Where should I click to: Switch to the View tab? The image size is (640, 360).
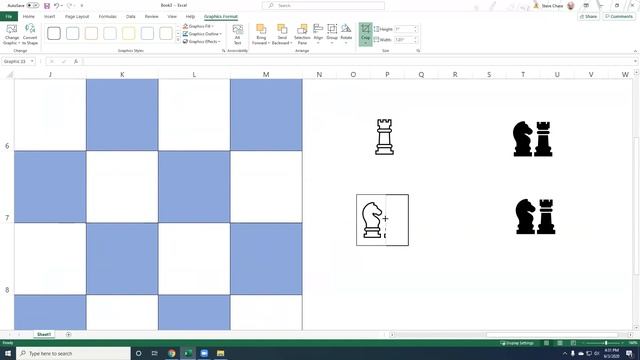coord(172,16)
